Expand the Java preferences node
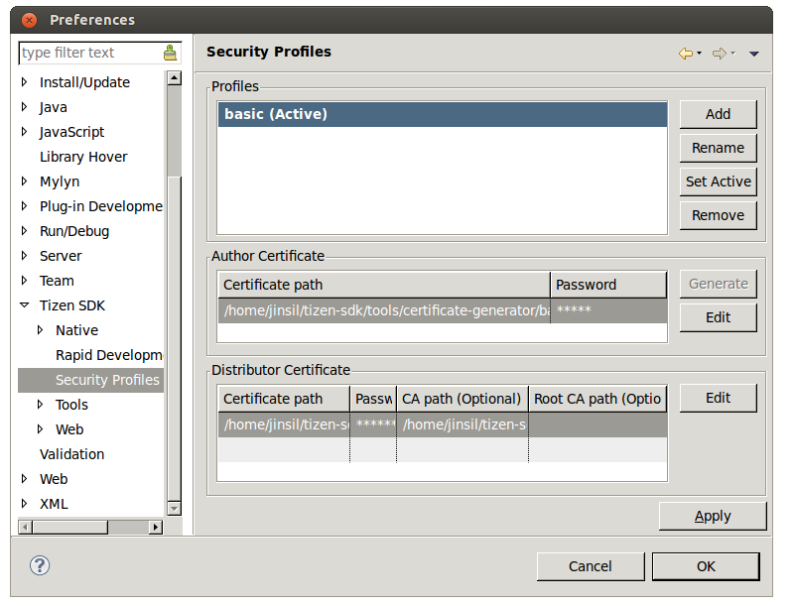The height and width of the screenshot is (604, 794). [x=25, y=107]
